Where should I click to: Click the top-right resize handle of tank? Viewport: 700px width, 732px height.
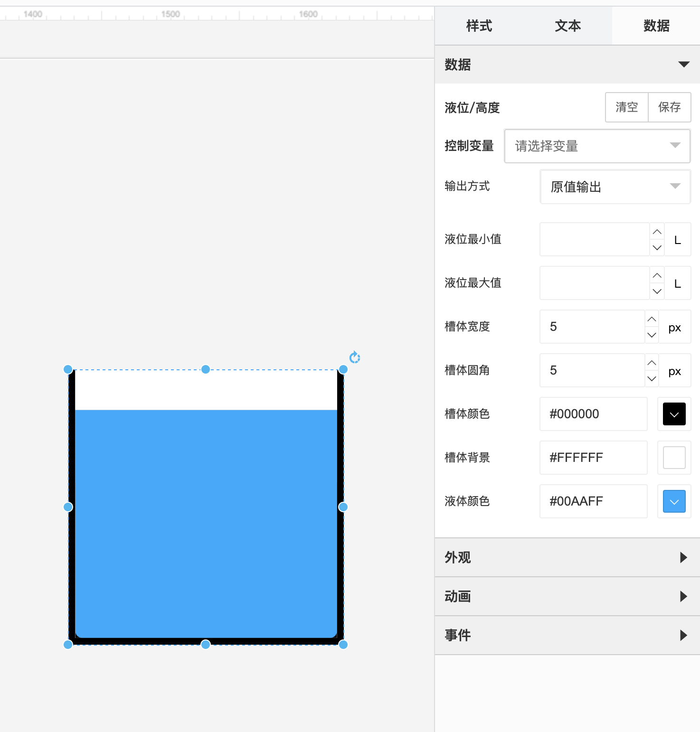pos(343,369)
